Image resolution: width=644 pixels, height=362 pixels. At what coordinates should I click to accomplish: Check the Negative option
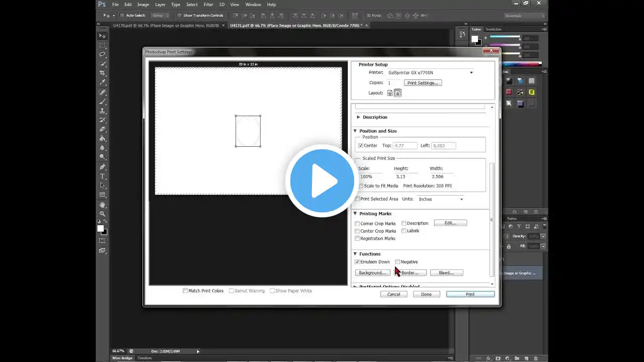(x=397, y=262)
